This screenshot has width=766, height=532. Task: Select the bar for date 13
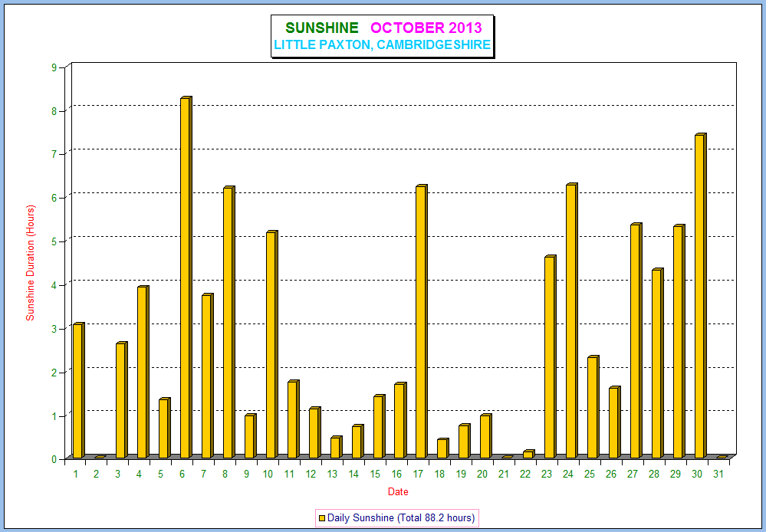pos(336,448)
